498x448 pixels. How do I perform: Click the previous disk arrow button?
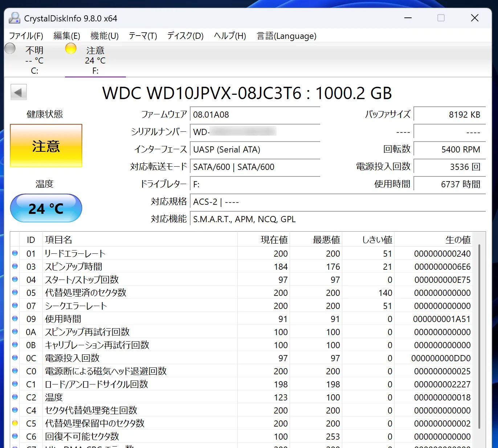pyautogui.click(x=19, y=92)
